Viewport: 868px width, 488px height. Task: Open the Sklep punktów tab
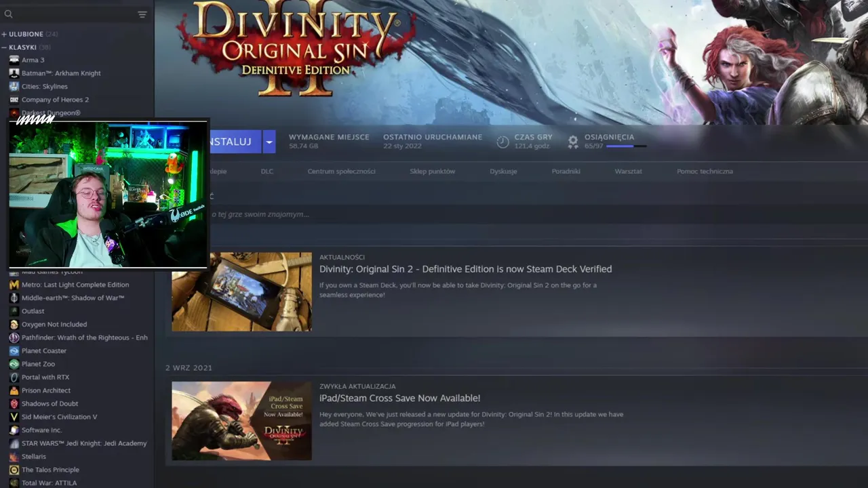click(x=433, y=171)
